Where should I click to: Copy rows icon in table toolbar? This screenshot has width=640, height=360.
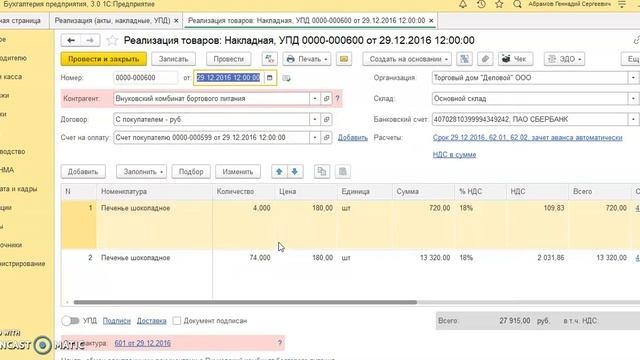(322, 171)
